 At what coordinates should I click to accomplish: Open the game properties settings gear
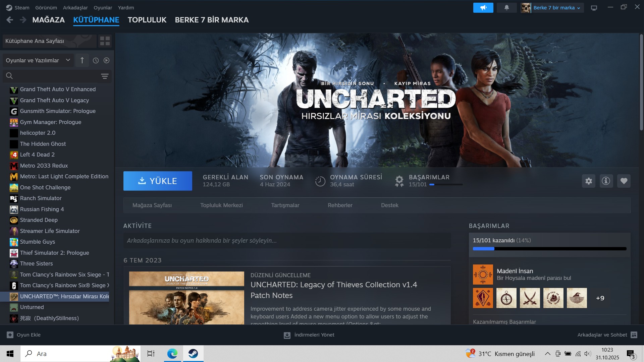[x=588, y=181]
